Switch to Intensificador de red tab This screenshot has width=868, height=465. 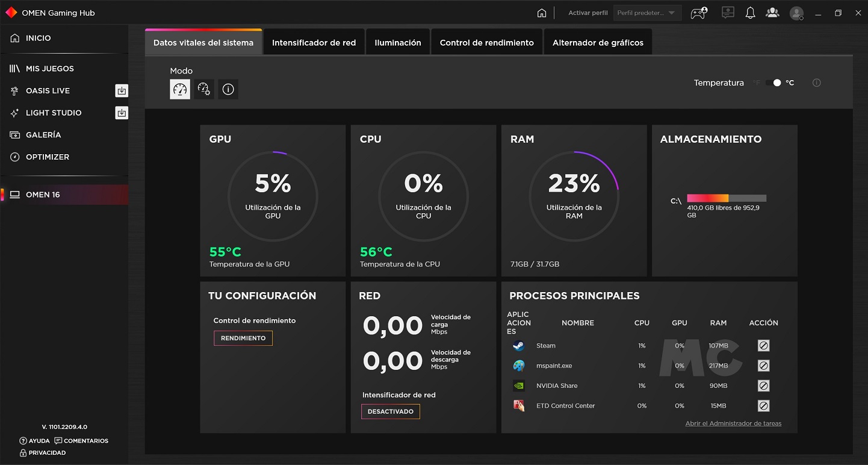[314, 43]
